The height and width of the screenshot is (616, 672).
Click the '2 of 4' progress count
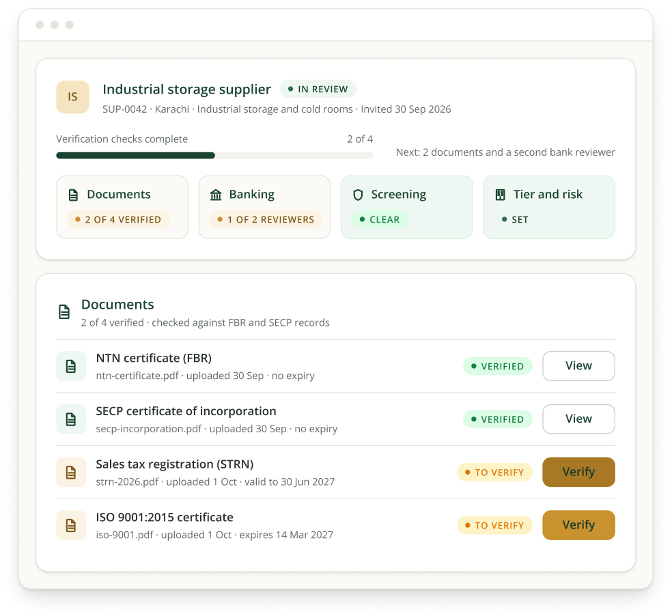pyautogui.click(x=360, y=139)
